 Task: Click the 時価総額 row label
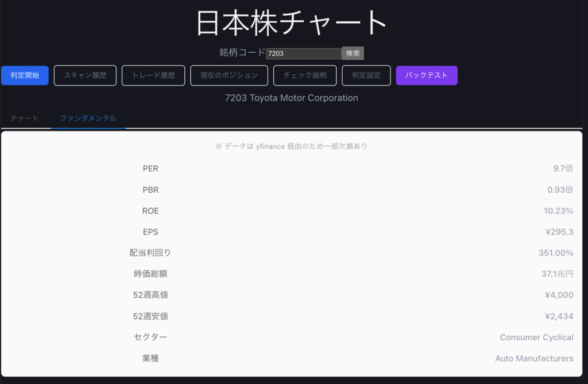[150, 274]
